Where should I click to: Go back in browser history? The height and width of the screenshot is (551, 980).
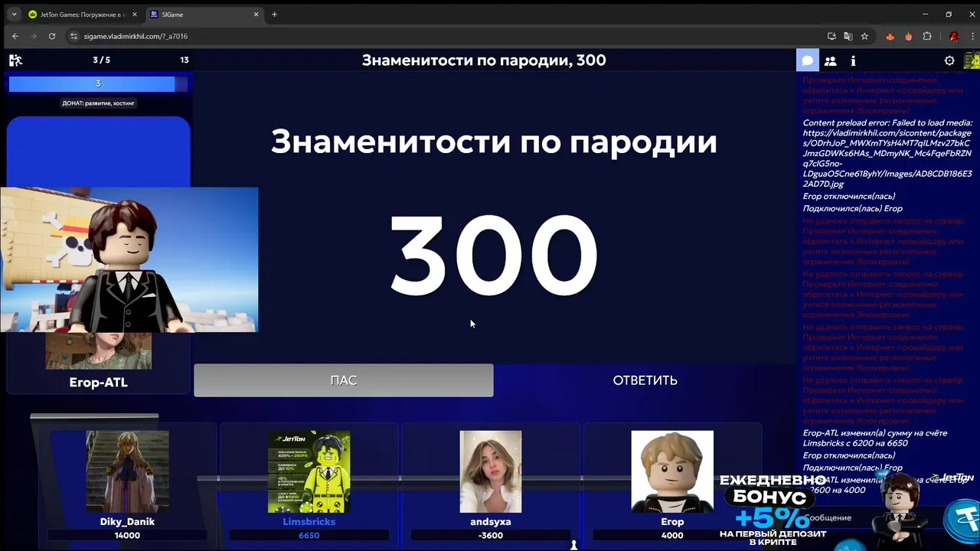15,36
